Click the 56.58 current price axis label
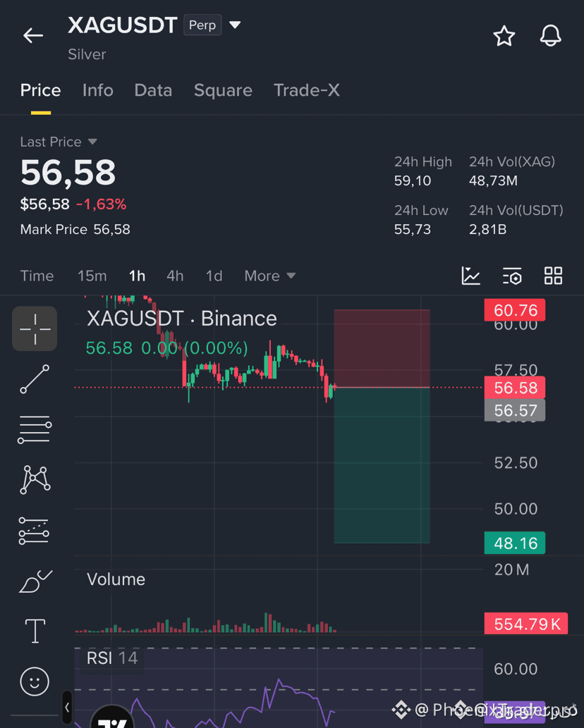The width and height of the screenshot is (584, 728). 515,388
